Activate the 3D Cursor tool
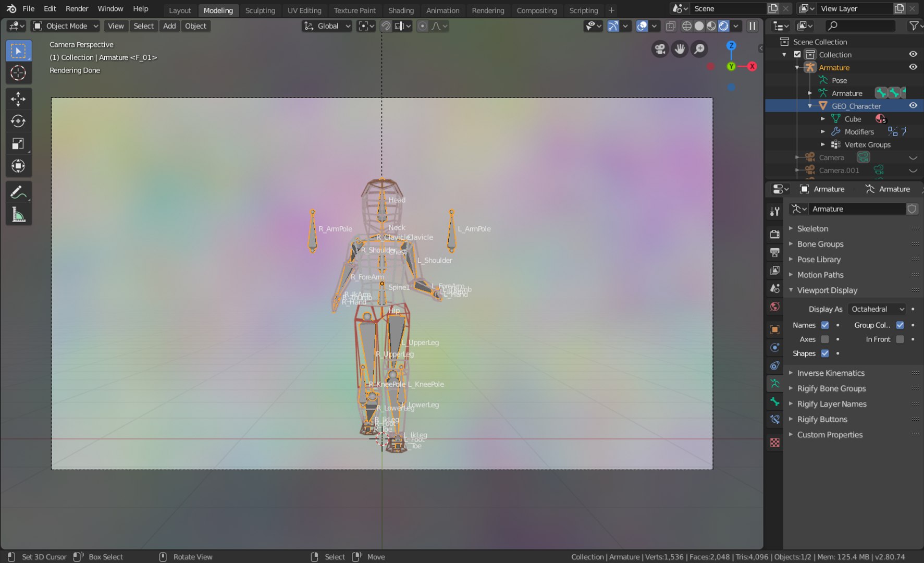Screen dimensions: 924x563 point(18,73)
